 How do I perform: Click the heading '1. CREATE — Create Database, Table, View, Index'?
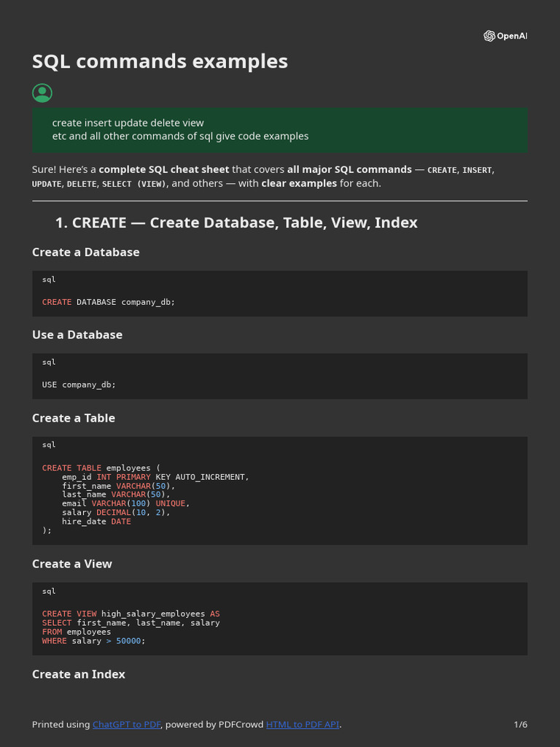(x=236, y=222)
